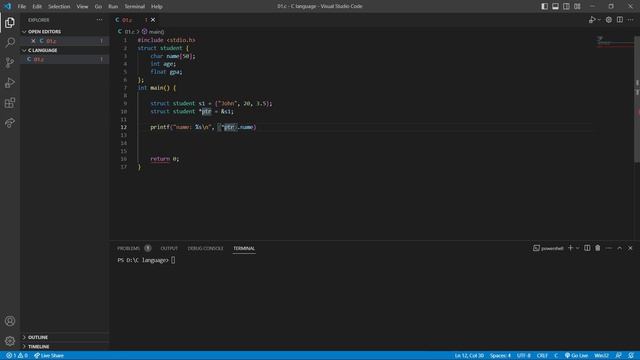
Task: Click the Run code play button in editor toolbar
Action: tap(592, 20)
